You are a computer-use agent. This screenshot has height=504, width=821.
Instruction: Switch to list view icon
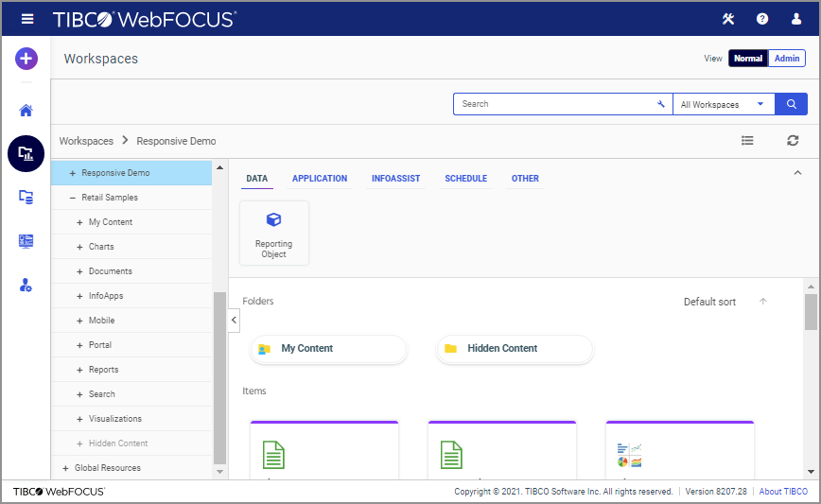point(747,140)
